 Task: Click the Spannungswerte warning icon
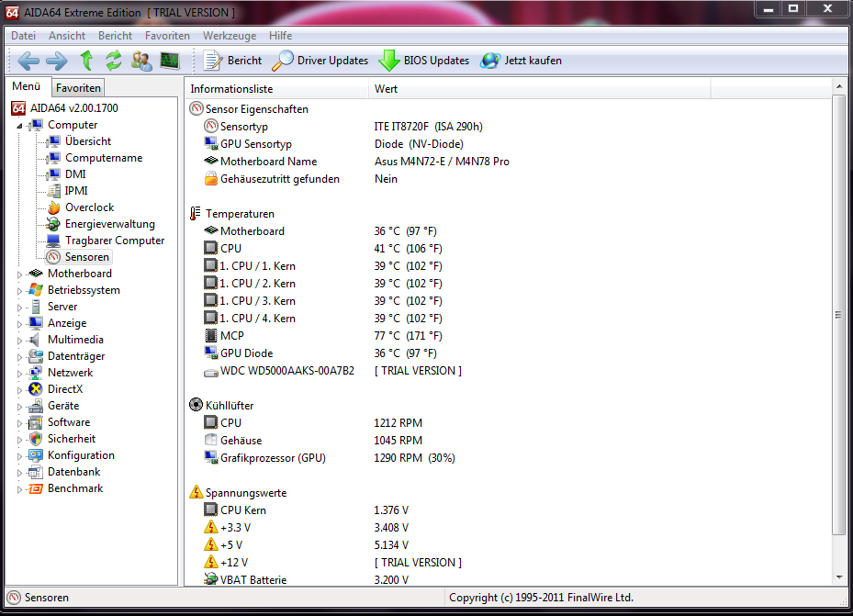click(196, 492)
